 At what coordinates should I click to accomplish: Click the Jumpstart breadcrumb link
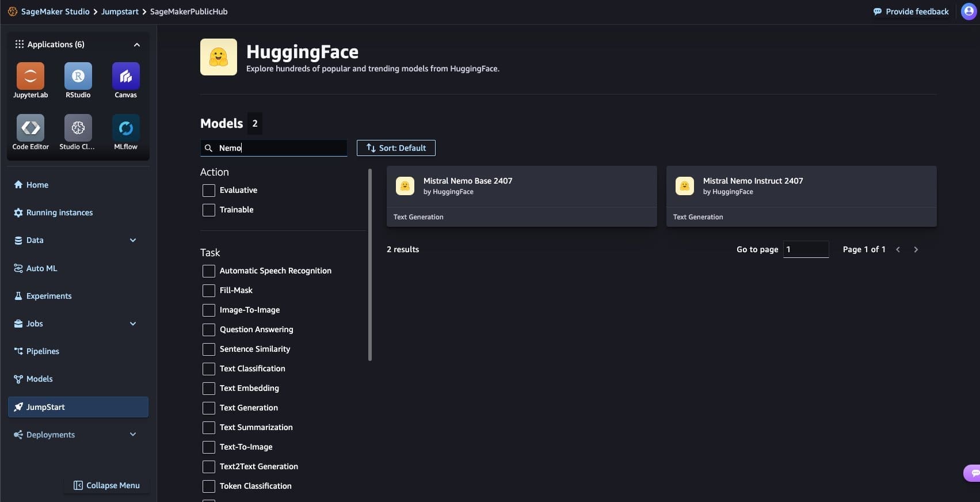120,12
